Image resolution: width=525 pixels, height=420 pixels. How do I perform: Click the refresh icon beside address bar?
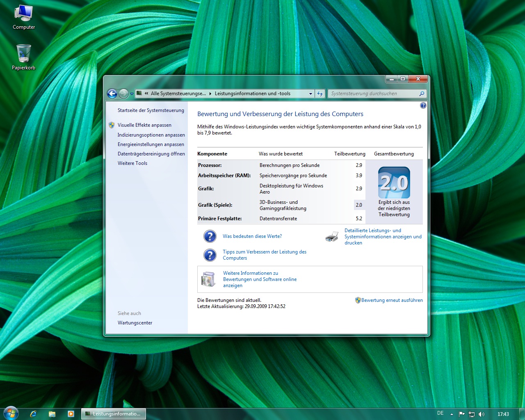(x=320, y=94)
